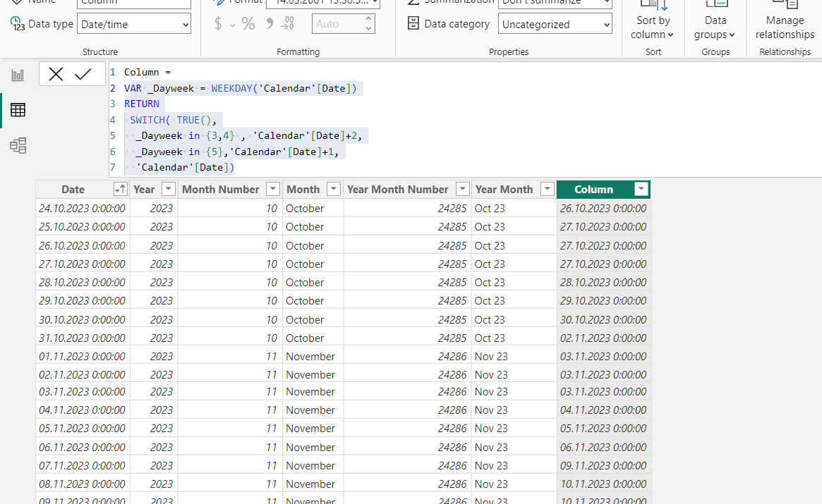This screenshot has height=504, width=822.
Task: Click the decimal places icon
Action: click(287, 23)
